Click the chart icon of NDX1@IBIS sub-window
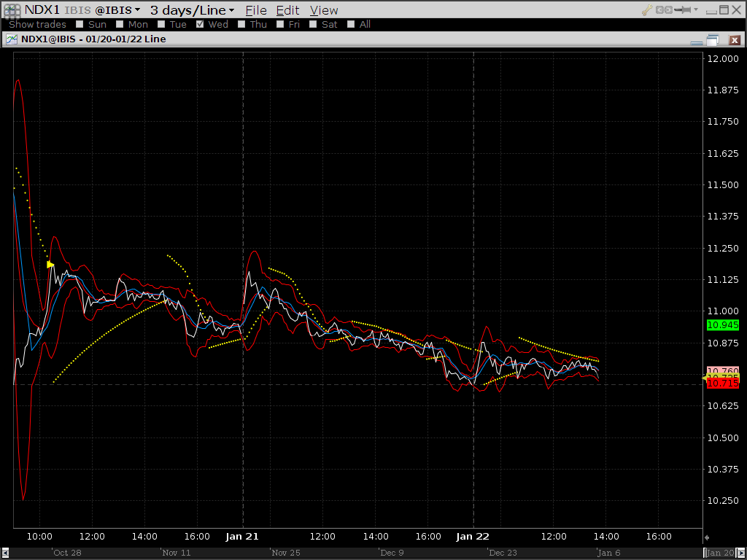Screen dimensions: 747x560 tap(12, 39)
